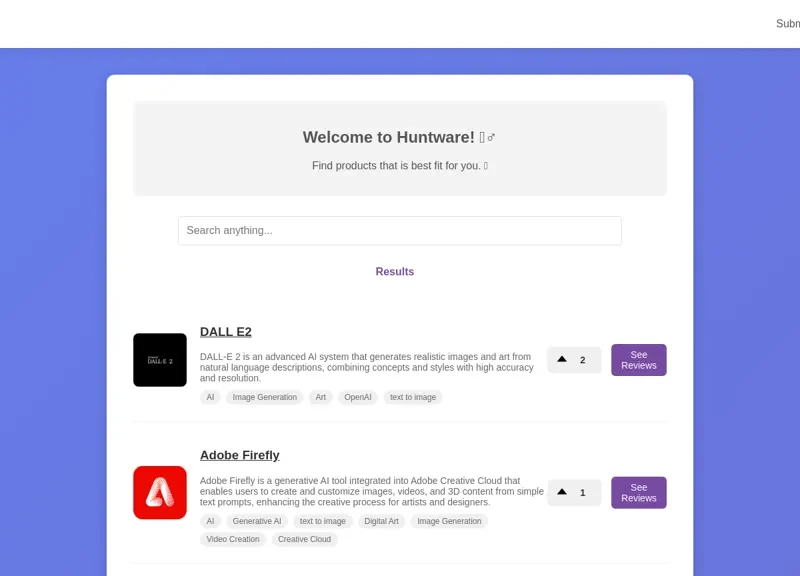
Task: Select the Digital Art tag chip
Action: pyautogui.click(x=382, y=521)
